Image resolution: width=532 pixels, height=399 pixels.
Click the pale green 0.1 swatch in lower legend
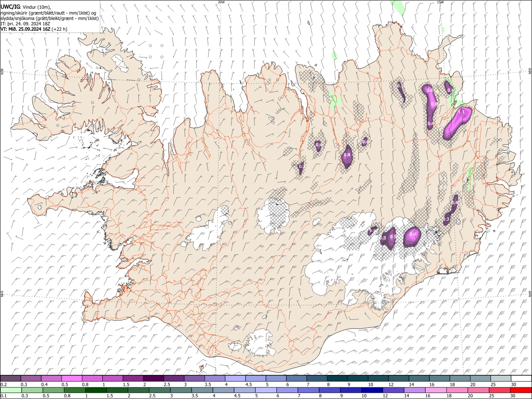click(11, 390)
